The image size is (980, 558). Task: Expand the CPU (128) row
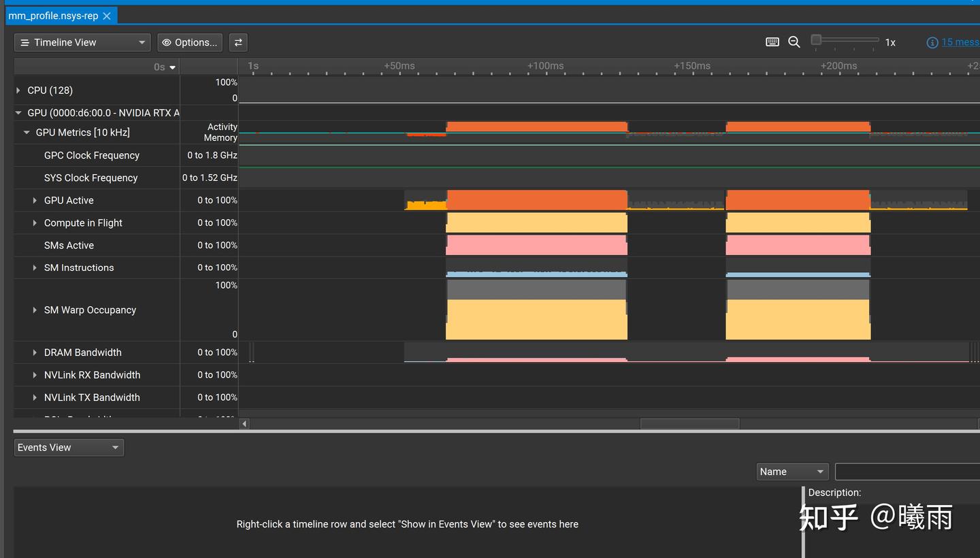[18, 91]
